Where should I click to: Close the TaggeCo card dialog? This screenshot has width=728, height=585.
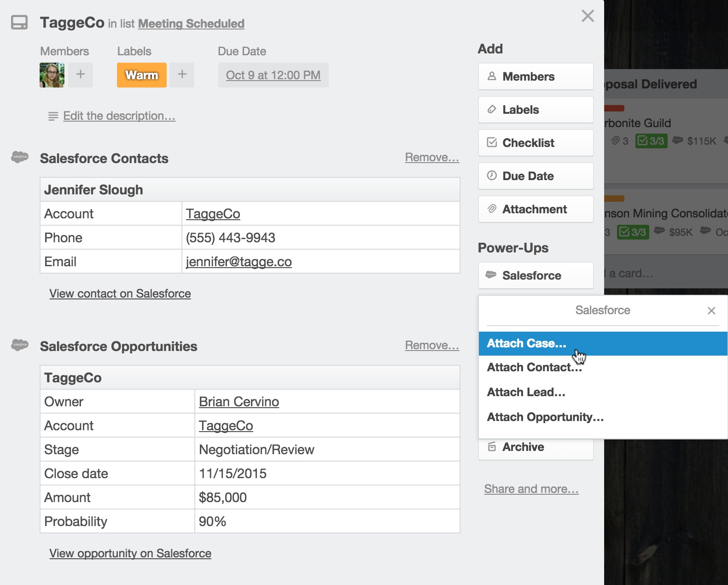pyautogui.click(x=588, y=16)
